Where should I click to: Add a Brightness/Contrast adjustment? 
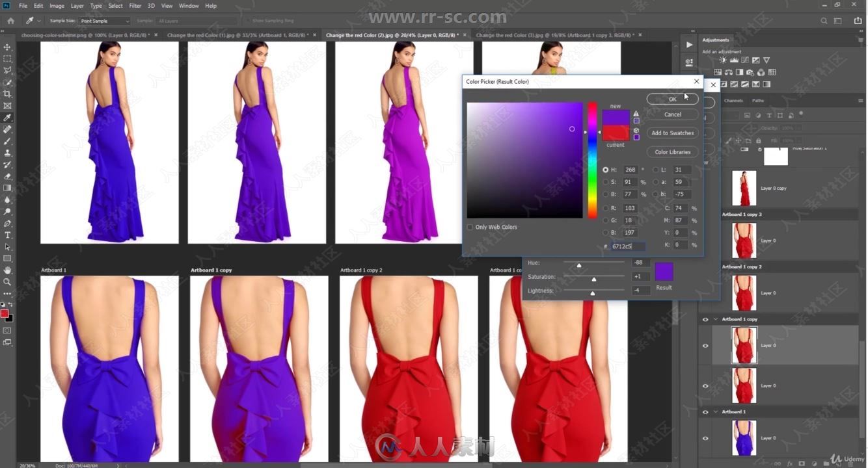click(723, 60)
